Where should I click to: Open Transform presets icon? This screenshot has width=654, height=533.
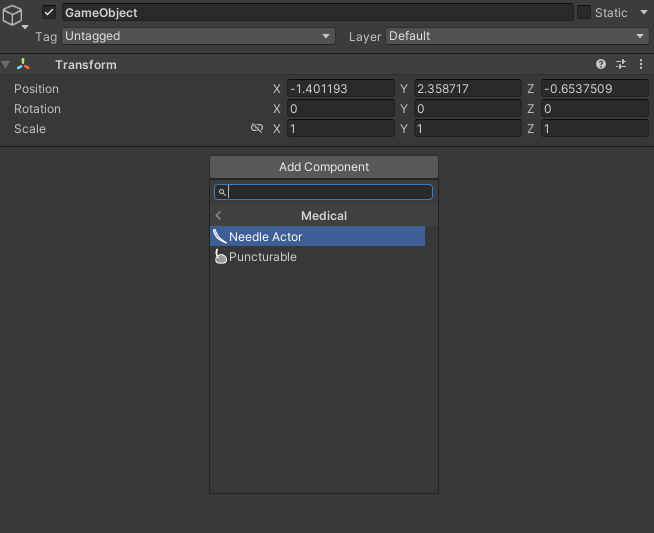point(621,64)
